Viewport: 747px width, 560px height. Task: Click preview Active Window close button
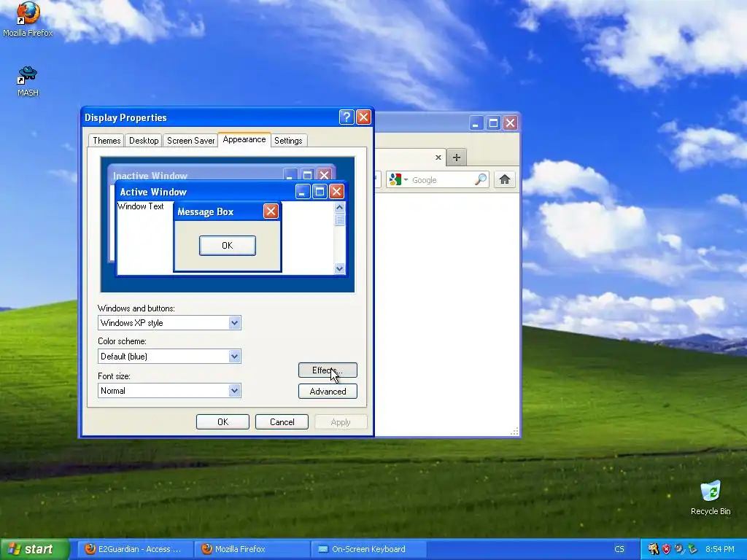click(x=336, y=192)
